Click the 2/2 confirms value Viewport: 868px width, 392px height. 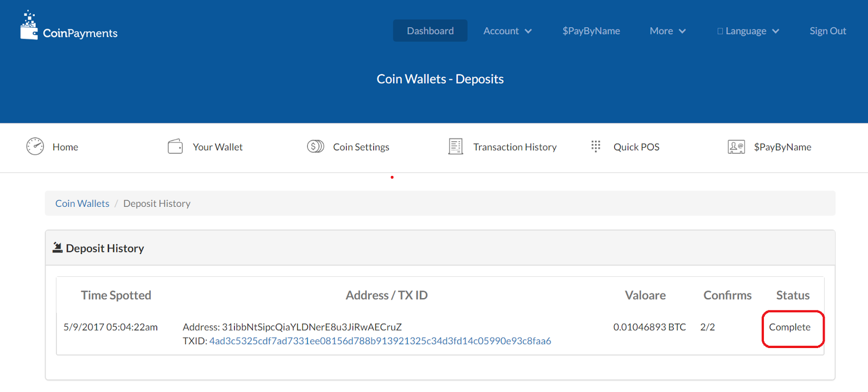click(707, 327)
